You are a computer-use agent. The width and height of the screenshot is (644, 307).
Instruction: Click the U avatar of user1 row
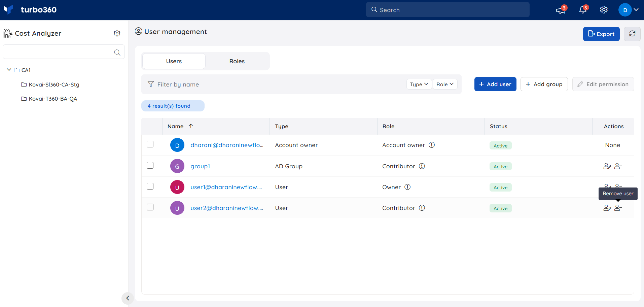177,187
